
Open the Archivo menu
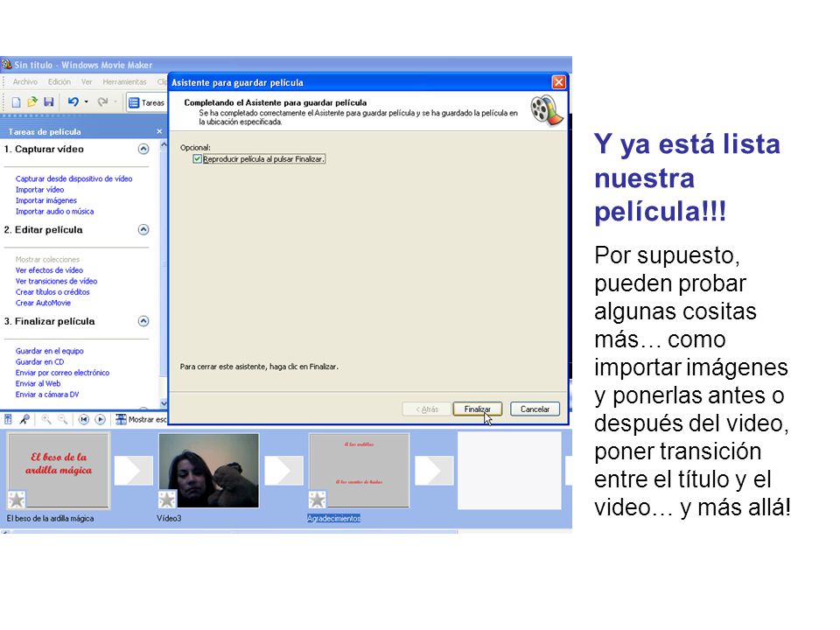click(25, 82)
